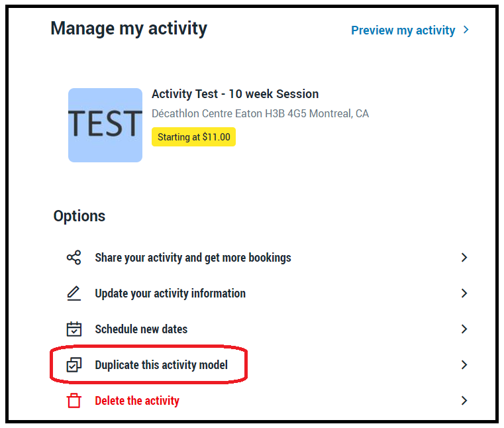Expand the Update activity information chevron
Viewport: 504px width, 428px height.
click(464, 294)
